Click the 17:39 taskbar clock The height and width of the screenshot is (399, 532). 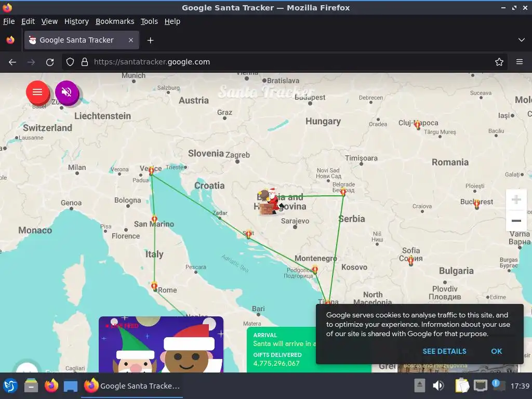coord(520,386)
